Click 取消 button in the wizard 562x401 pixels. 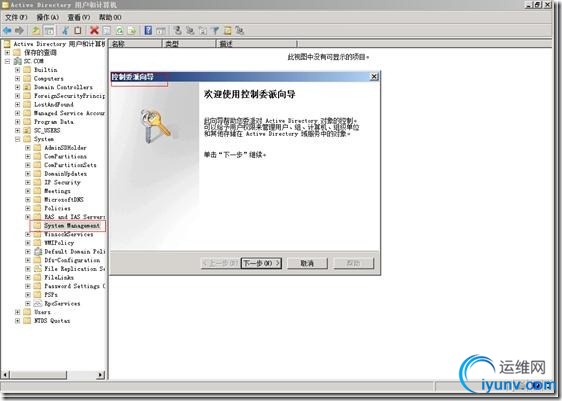click(x=307, y=263)
